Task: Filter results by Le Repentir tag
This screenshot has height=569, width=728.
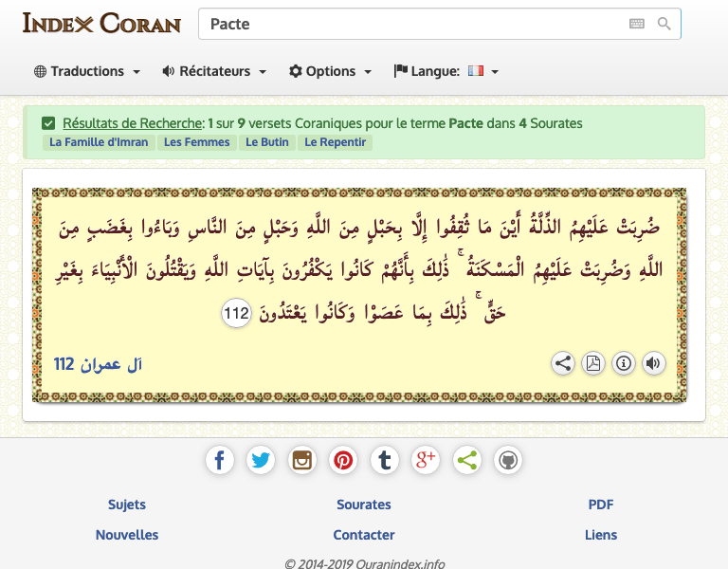Action: point(336,142)
